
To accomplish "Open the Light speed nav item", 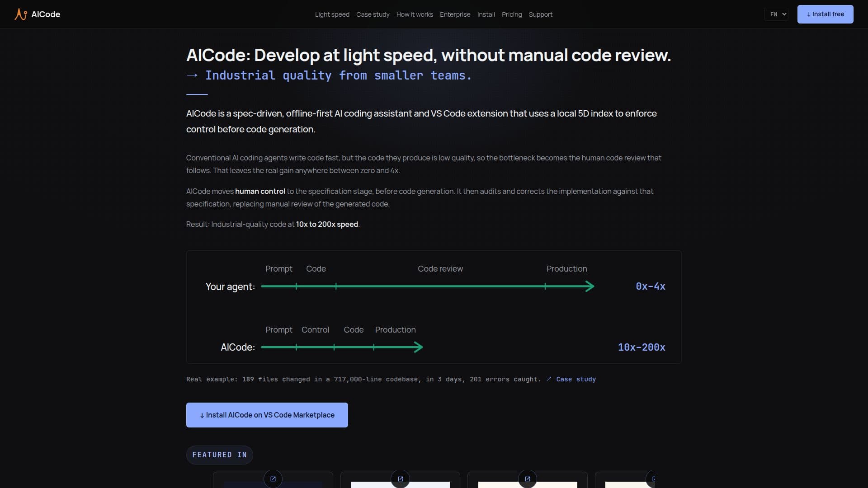I will tap(332, 14).
